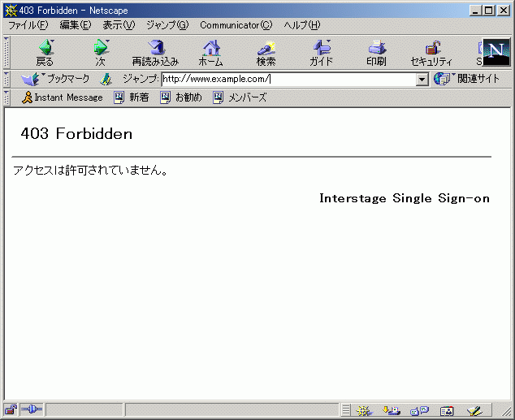Open the Guide (ガイド) button
The image size is (515, 420).
click(321, 53)
